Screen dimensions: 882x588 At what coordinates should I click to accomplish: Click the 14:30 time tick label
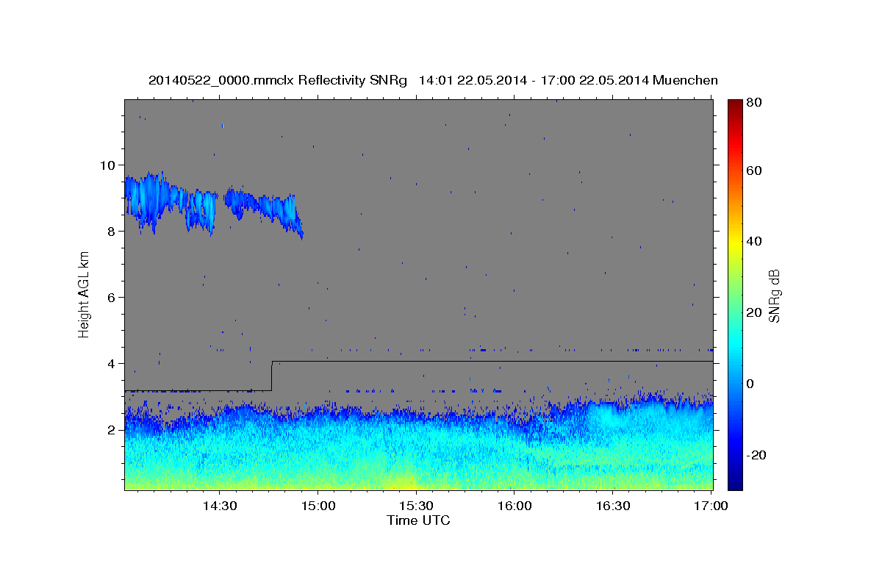coord(219,506)
